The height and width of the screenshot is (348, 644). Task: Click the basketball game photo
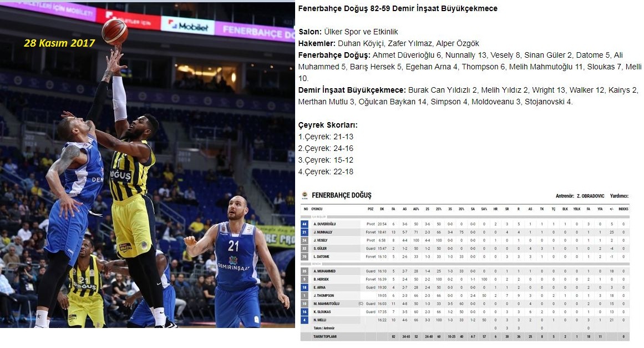click(148, 164)
